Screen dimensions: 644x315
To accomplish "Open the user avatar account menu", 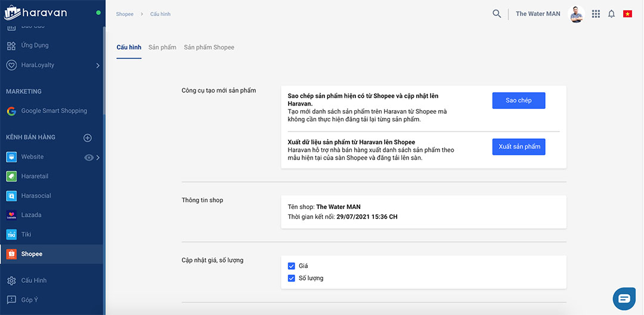I will click(576, 14).
